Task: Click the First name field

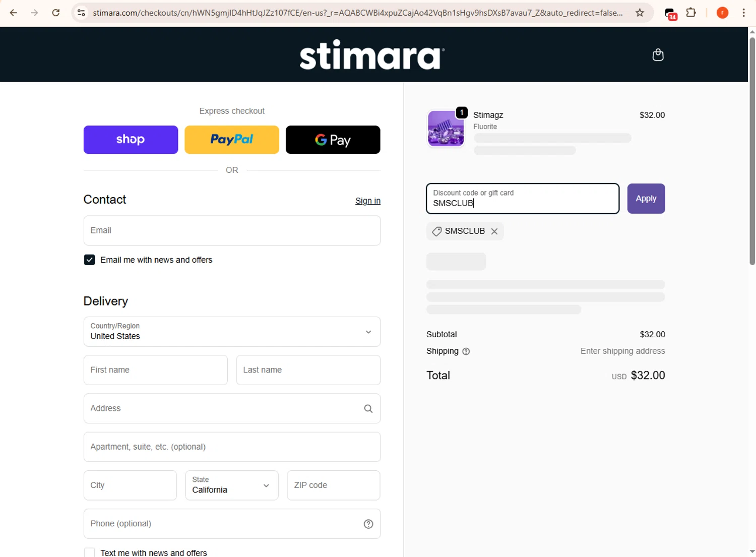Action: (155, 370)
